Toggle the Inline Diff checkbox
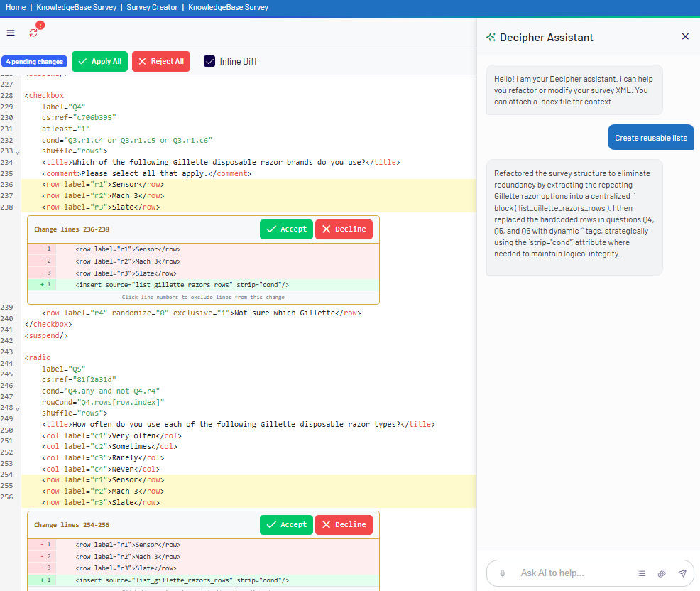The height and width of the screenshot is (591, 700). pos(209,61)
